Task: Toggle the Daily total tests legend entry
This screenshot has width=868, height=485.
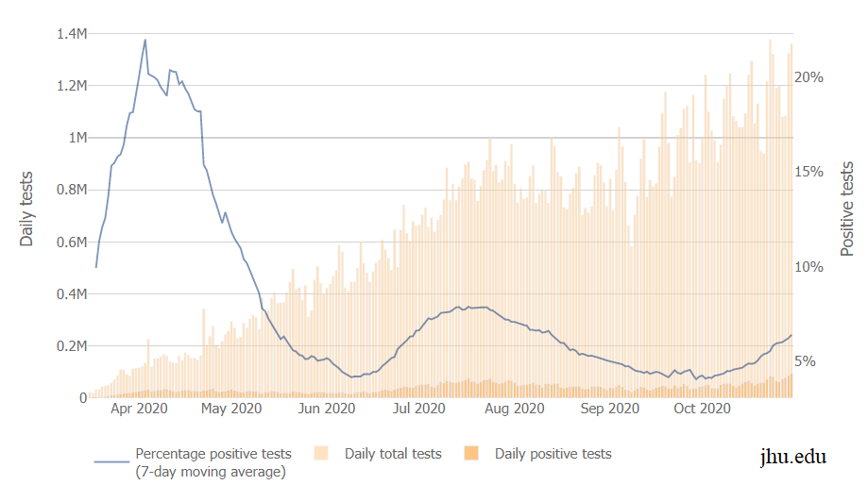Action: [x=392, y=454]
